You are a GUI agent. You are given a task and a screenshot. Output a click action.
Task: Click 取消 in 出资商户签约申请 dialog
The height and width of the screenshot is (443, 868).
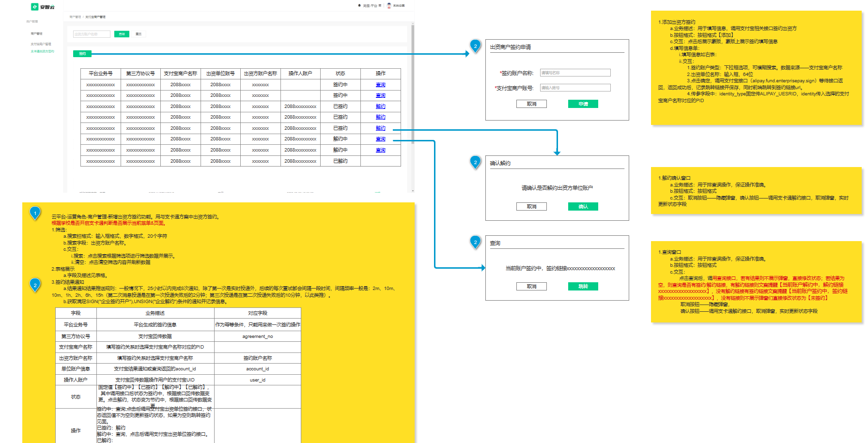532,104
